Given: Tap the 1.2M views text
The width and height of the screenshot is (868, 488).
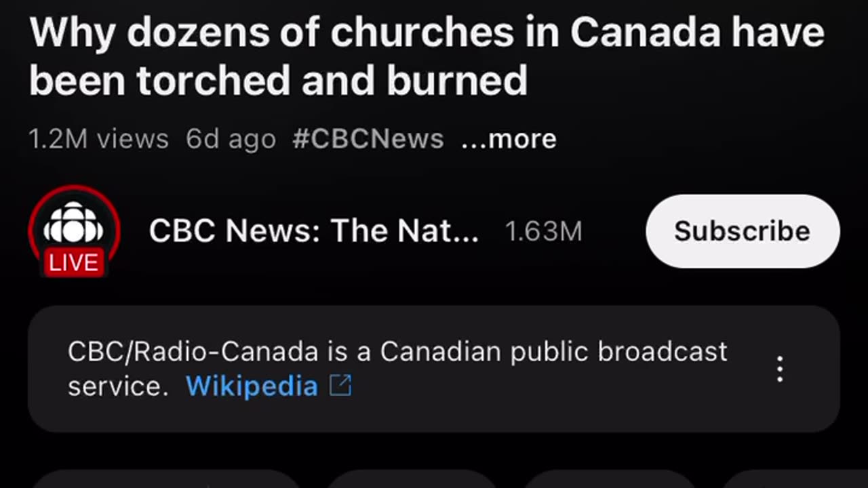Looking at the screenshot, I should [x=98, y=139].
